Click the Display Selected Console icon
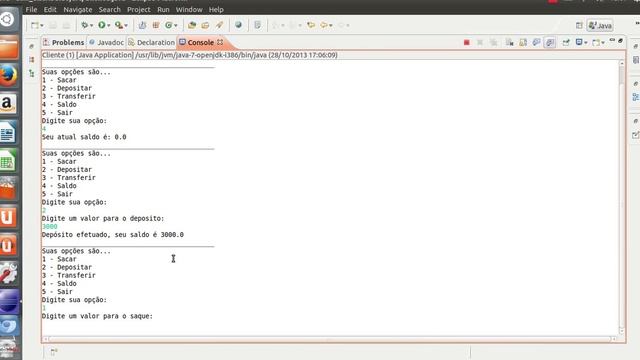Viewport: 640px width, 360px height. tap(579, 42)
